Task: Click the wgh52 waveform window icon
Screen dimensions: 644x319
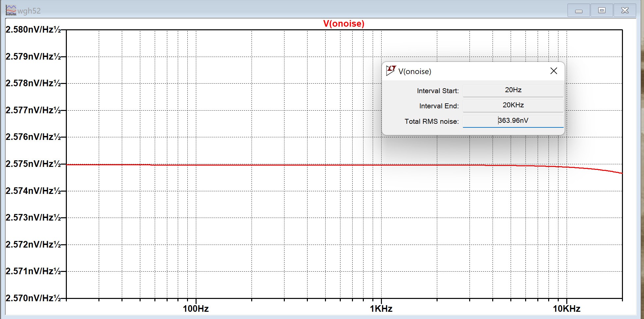Action: 11,11
